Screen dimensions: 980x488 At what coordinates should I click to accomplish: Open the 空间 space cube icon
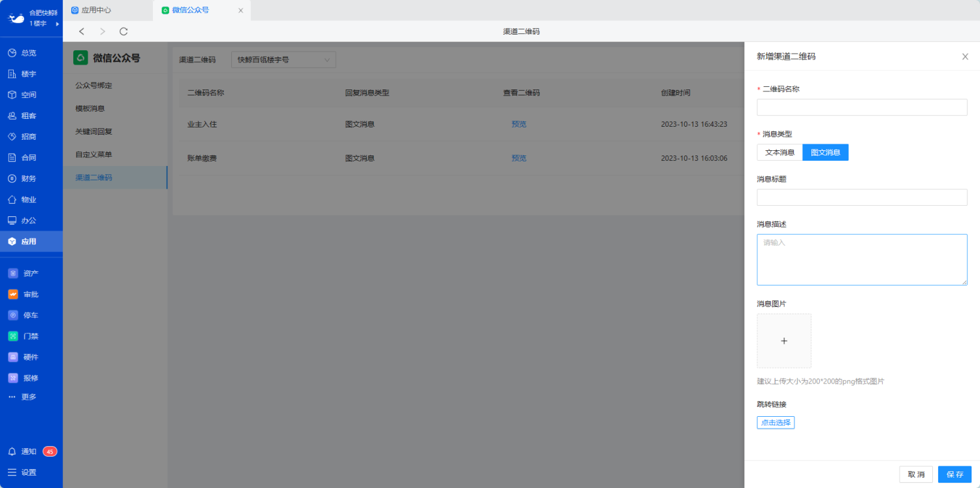point(12,95)
